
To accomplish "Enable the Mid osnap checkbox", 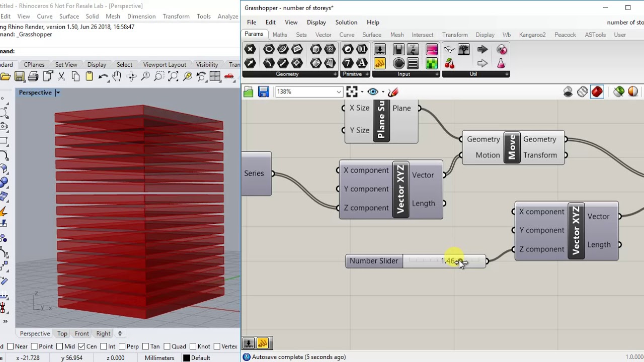I will 59,346.
